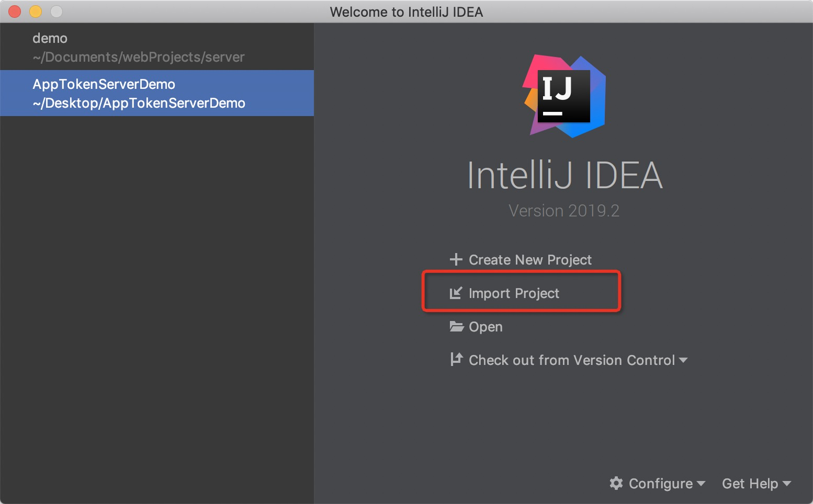Screen dimensions: 813x504
Task: Expand the Get Help dropdown arrow
Action: click(786, 484)
